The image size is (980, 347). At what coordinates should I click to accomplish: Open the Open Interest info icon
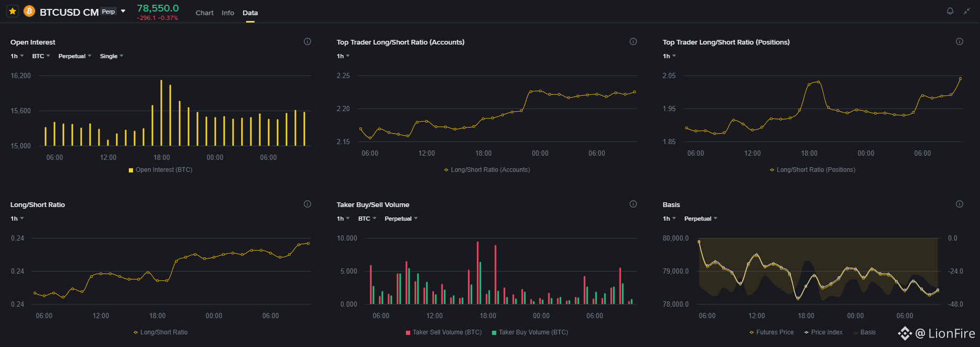pyautogui.click(x=307, y=41)
